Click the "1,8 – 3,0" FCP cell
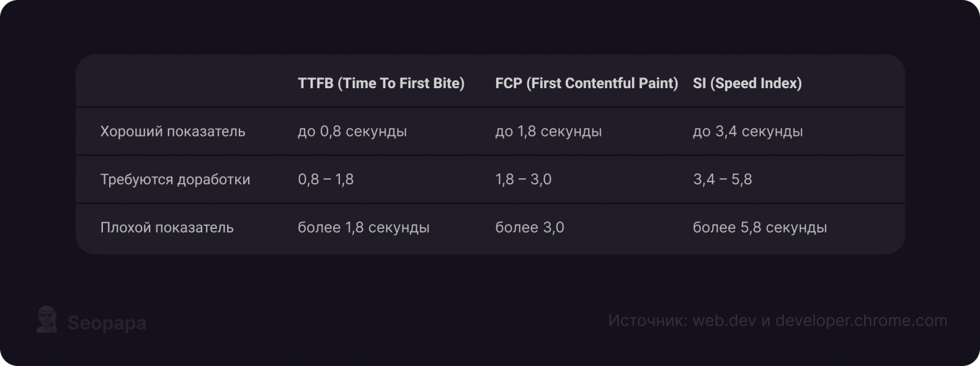The height and width of the screenshot is (366, 980). coord(523,179)
